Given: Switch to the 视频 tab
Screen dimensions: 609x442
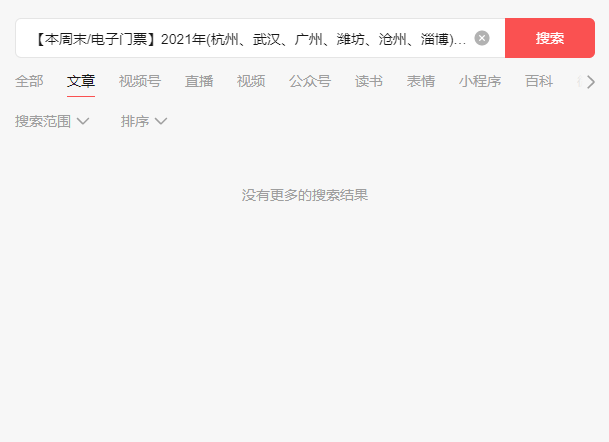Looking at the screenshot, I should (x=251, y=82).
